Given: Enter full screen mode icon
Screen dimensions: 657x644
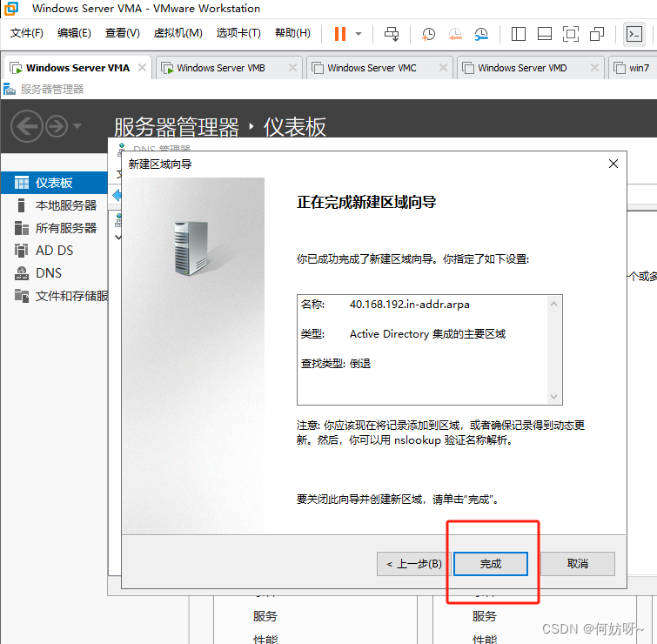Looking at the screenshot, I should [571, 34].
